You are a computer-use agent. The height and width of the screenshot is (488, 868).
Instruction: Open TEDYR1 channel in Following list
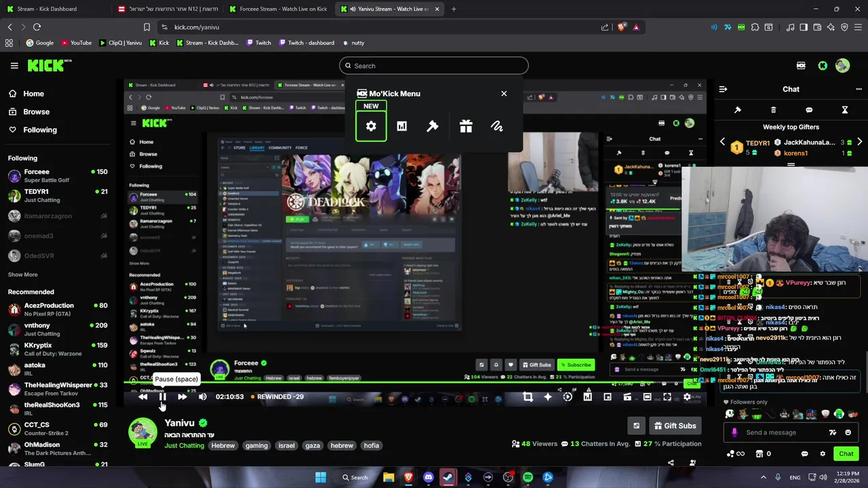click(x=57, y=195)
